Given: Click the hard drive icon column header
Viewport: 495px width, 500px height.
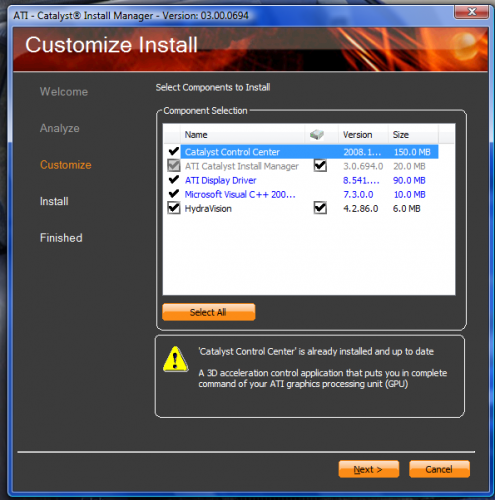Looking at the screenshot, I should (x=317, y=135).
